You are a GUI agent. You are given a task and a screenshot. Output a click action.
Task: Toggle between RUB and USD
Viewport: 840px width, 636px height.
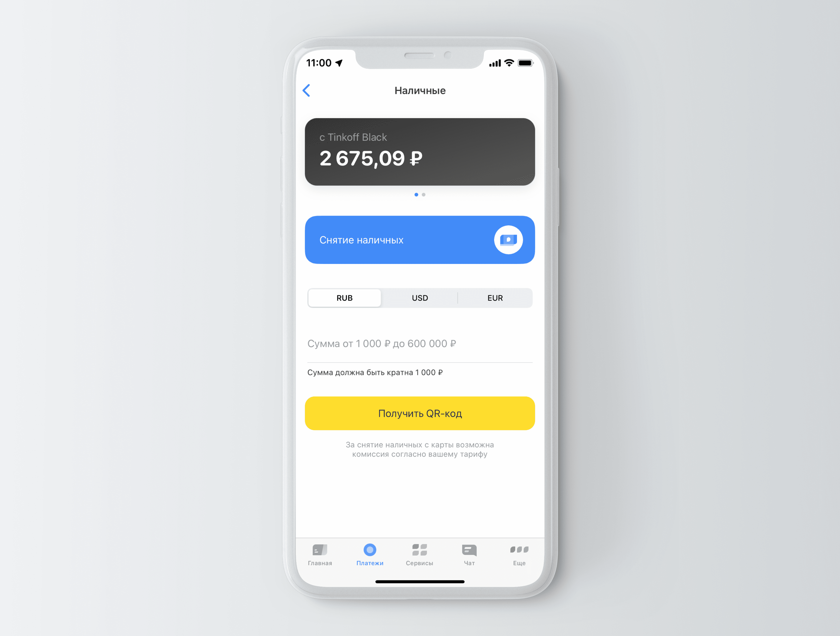[420, 298]
